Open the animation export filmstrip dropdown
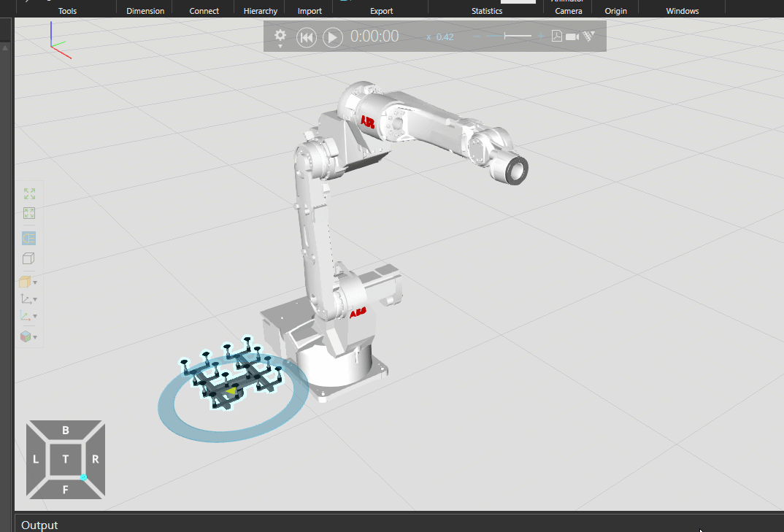This screenshot has height=532, width=784. 588,36
